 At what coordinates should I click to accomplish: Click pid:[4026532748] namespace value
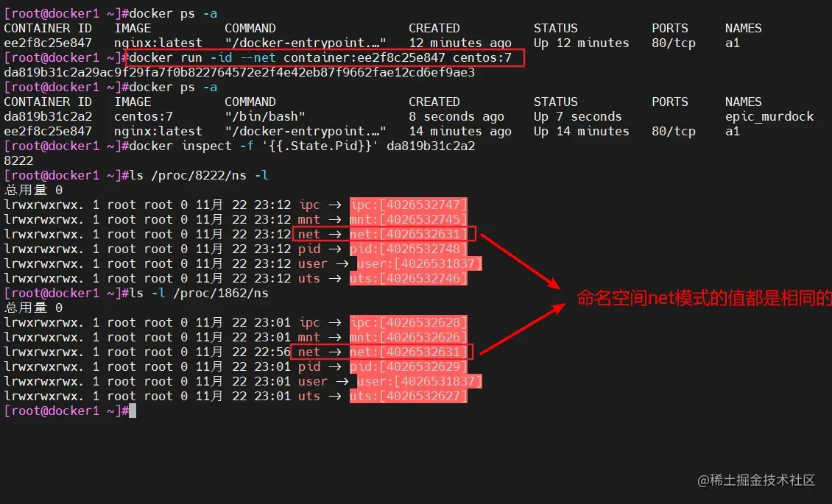[x=408, y=249]
